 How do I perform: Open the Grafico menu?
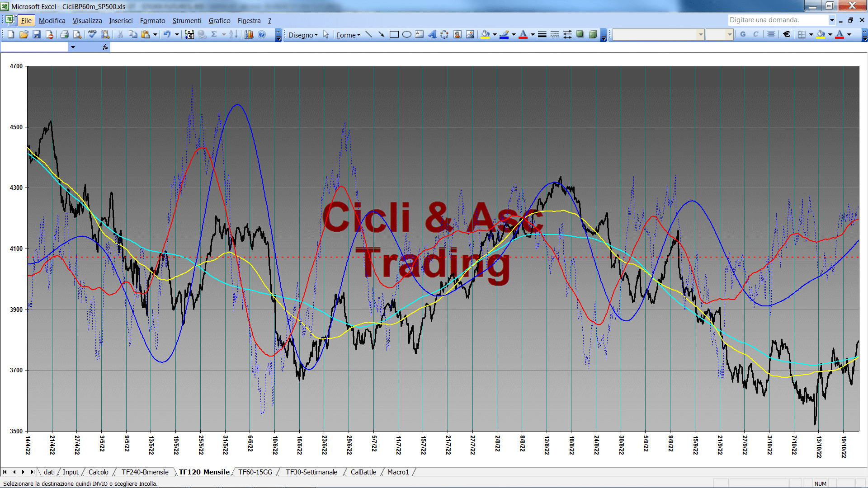pos(219,21)
